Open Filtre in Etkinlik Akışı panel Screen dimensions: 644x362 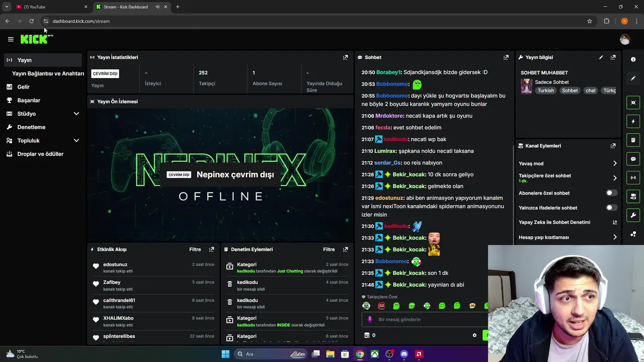195,249
